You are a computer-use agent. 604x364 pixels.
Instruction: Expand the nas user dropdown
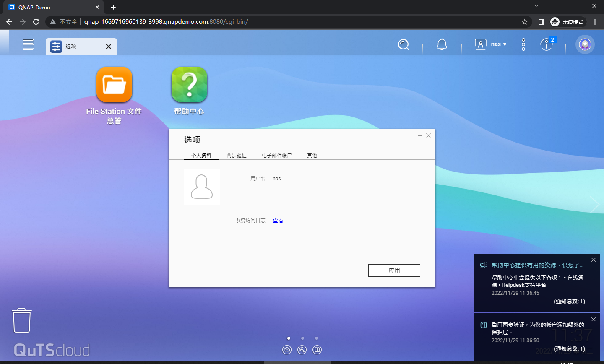point(491,44)
